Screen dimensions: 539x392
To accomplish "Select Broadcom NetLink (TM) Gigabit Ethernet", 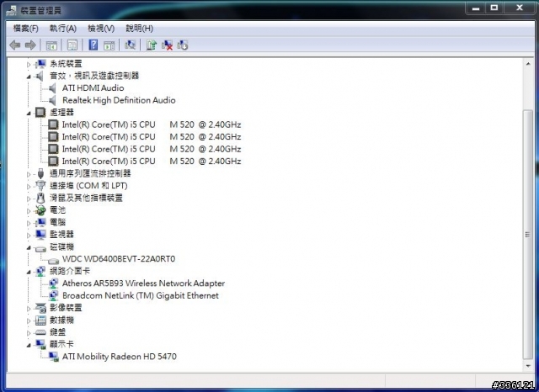I will click(x=141, y=295).
